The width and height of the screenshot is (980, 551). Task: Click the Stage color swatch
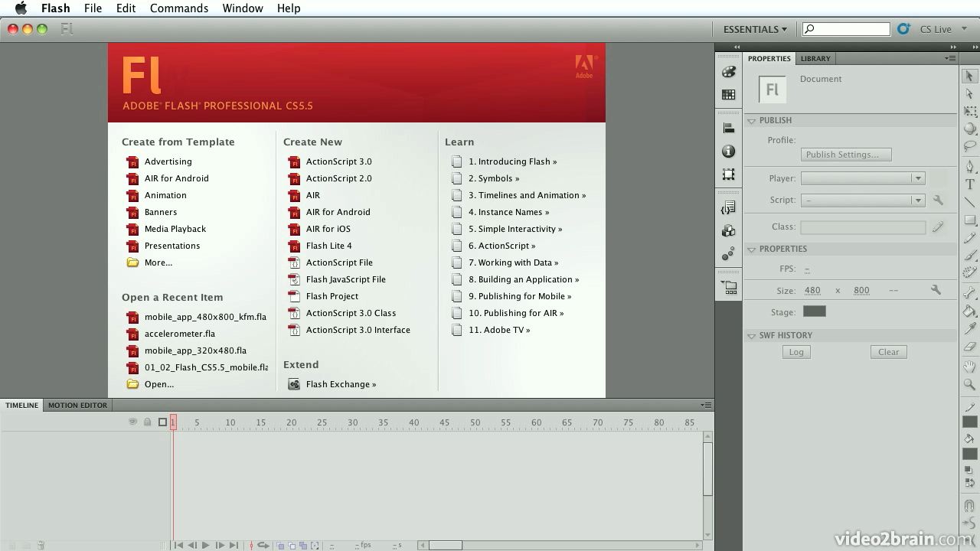pyautogui.click(x=814, y=311)
